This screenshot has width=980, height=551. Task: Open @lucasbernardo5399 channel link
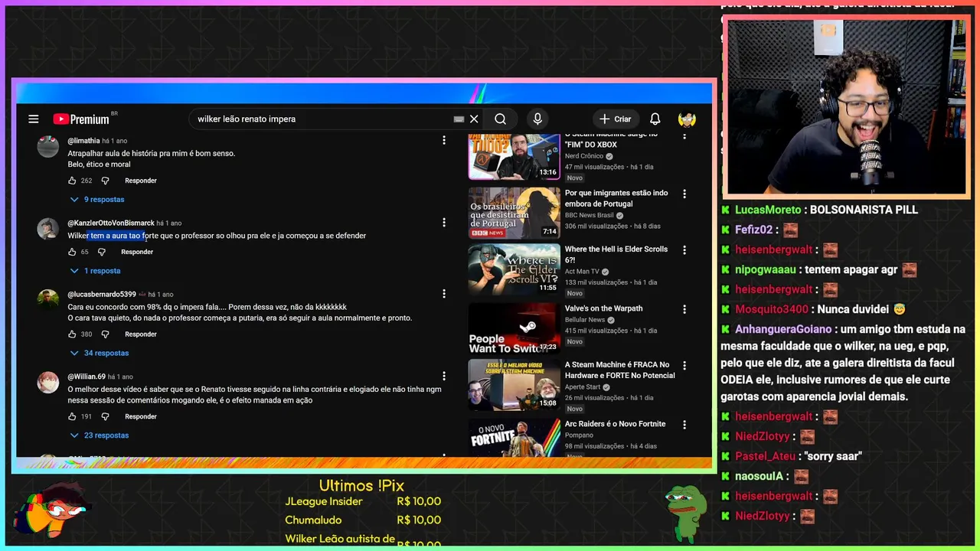pyautogui.click(x=102, y=295)
